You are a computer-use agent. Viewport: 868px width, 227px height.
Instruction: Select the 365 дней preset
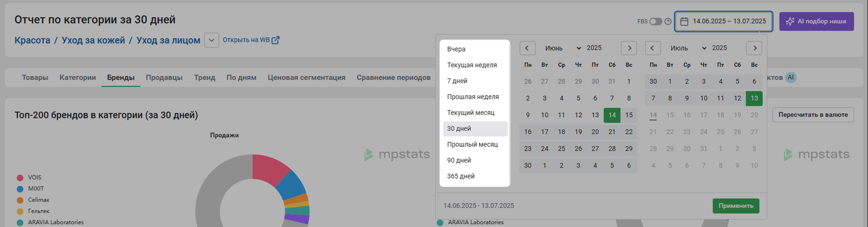pos(475,176)
